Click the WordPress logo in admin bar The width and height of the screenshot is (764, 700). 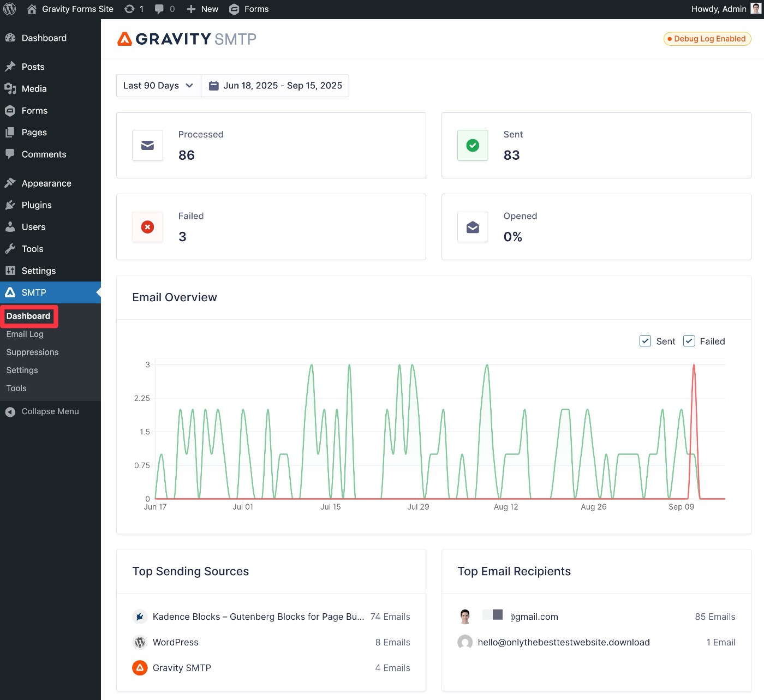coord(9,9)
